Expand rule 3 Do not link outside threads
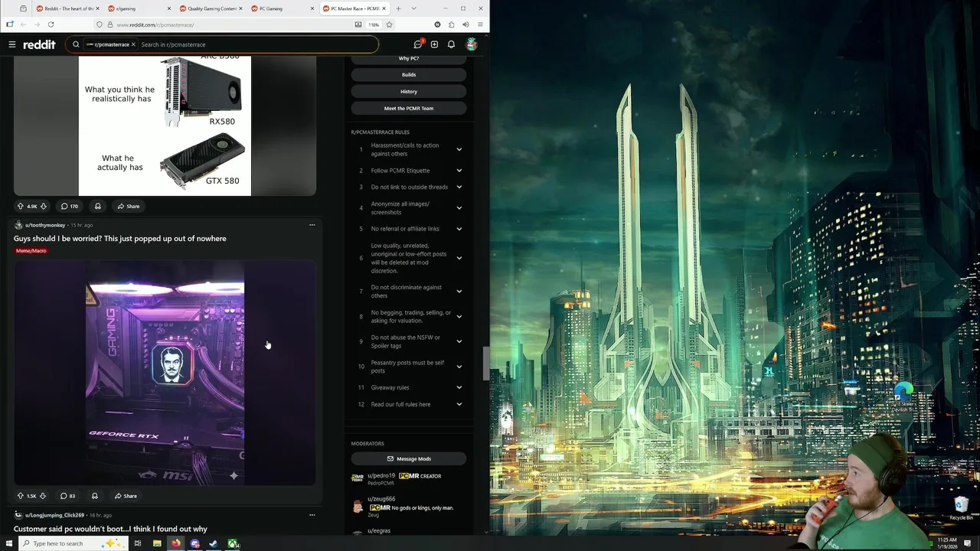This screenshot has height=551, width=980. [x=459, y=187]
